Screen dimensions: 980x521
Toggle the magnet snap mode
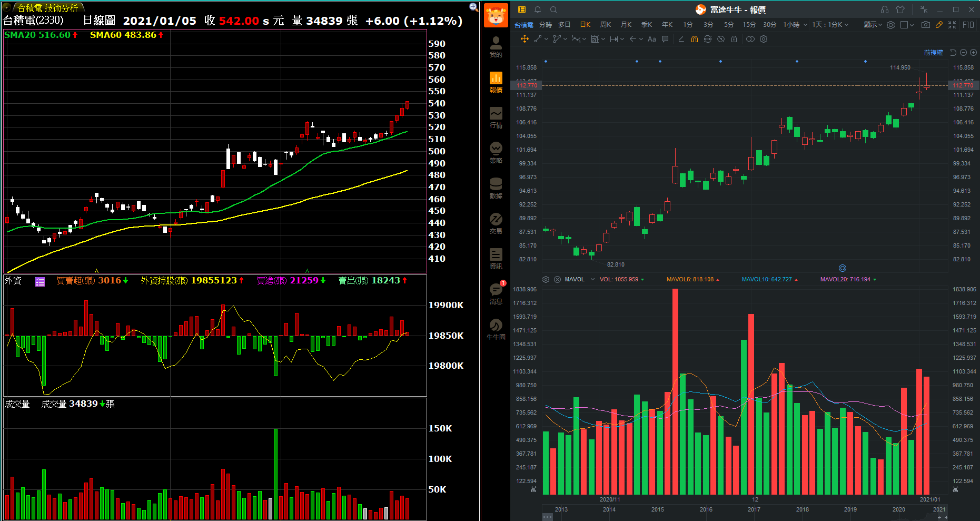coord(695,39)
